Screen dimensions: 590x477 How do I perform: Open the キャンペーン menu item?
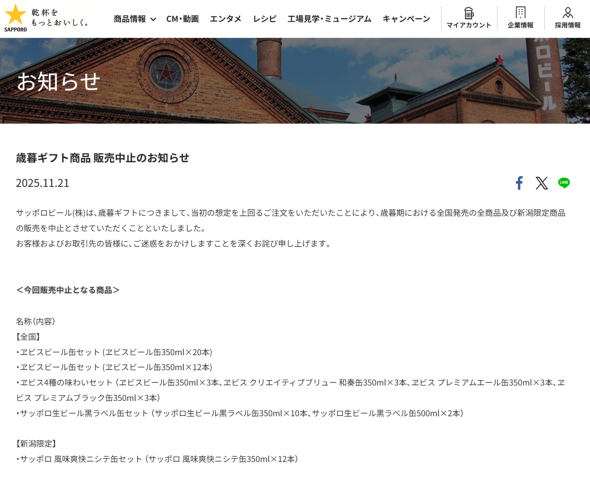coord(406,19)
